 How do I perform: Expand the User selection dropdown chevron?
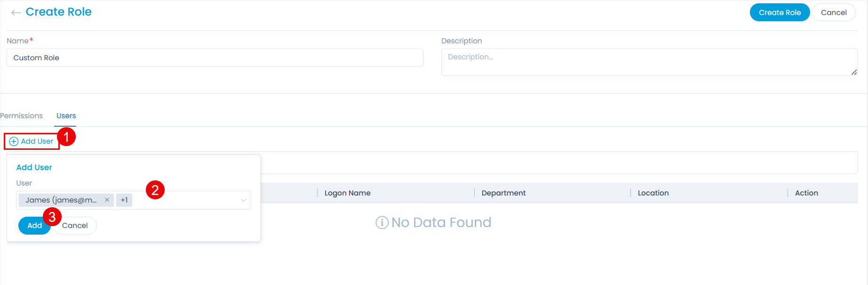click(x=243, y=200)
